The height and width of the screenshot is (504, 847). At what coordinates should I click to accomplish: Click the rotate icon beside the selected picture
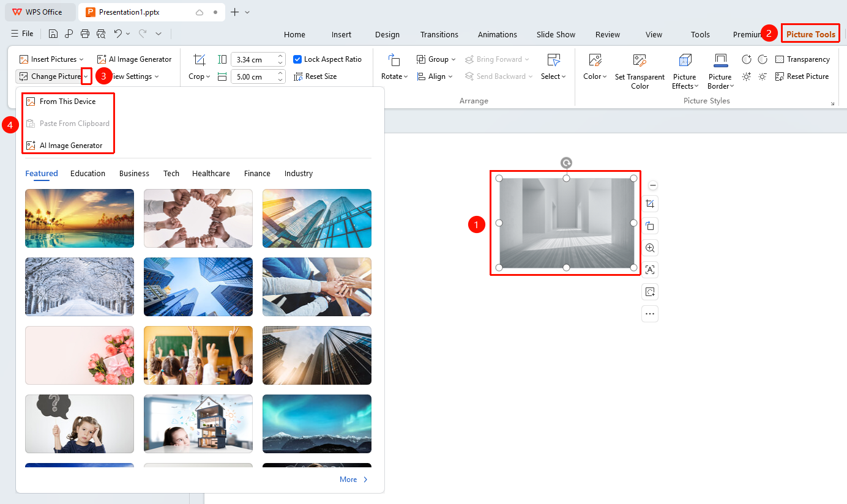click(650, 226)
